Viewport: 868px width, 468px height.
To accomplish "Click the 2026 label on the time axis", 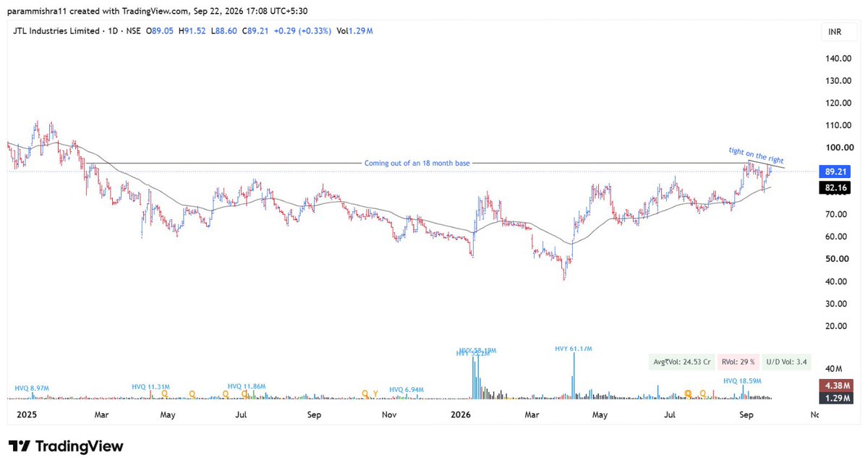I will [460, 415].
